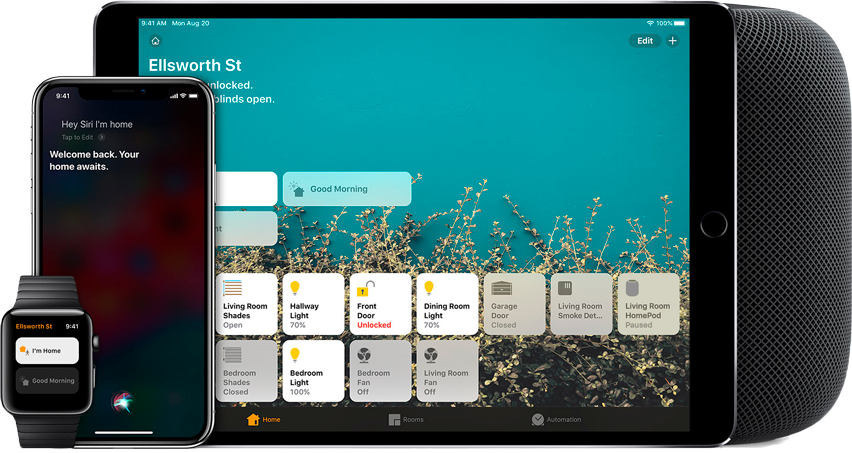The image size is (852, 453).
Task: Select the Home tab on iPad
Action: coord(264,419)
